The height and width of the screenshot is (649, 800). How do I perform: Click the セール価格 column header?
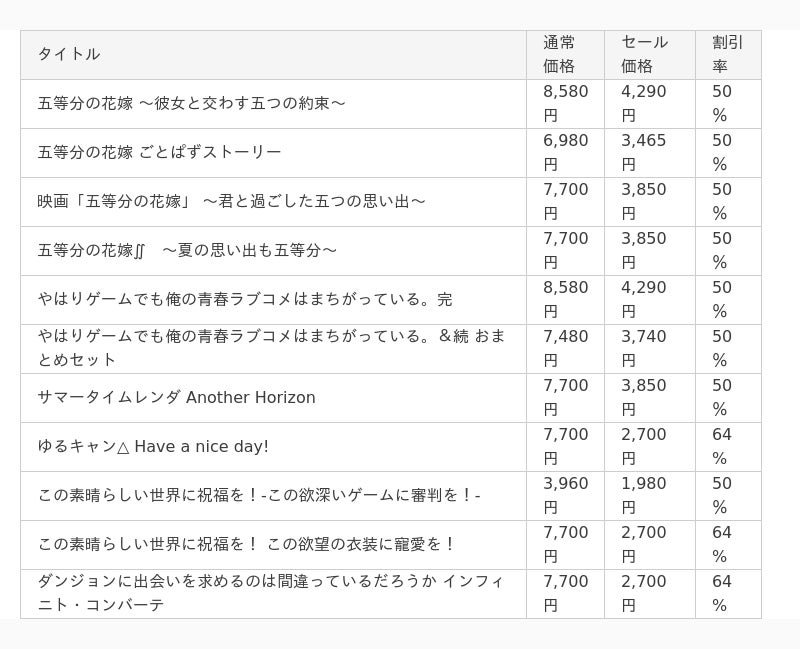pos(644,54)
